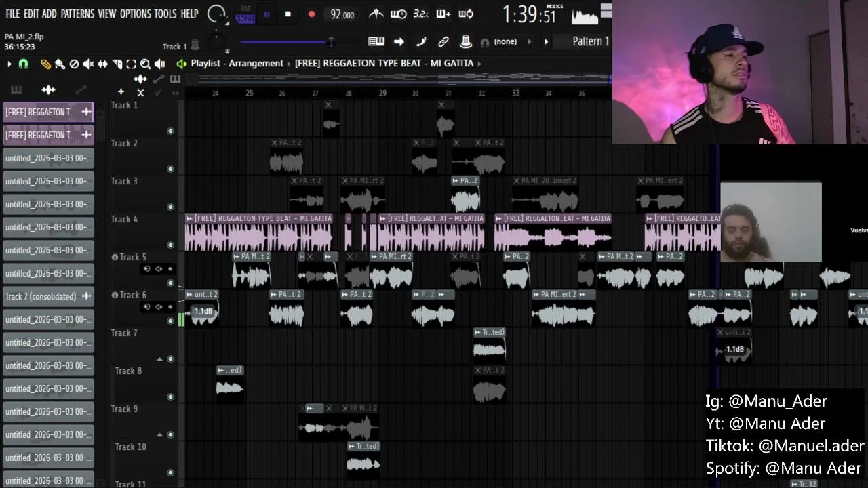Image resolution: width=868 pixels, height=488 pixels.
Task: Show audio clips in the picker panel
Action: tap(48, 89)
